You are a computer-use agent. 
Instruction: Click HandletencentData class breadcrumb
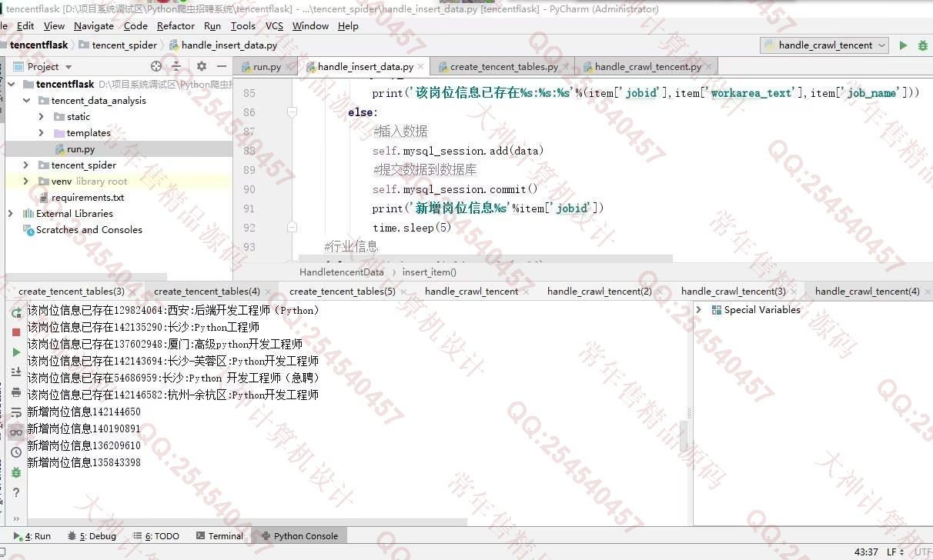(341, 272)
